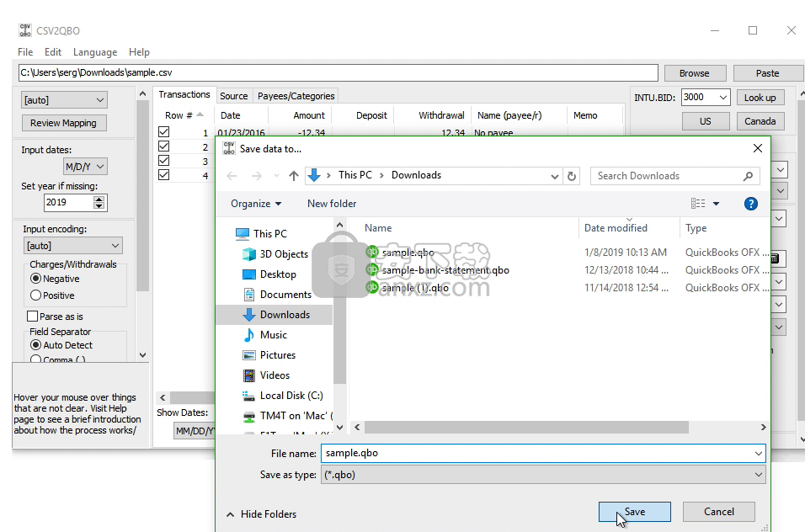This screenshot has height=532, width=805.
Task: Select Pictures folder in tree
Action: [269, 355]
